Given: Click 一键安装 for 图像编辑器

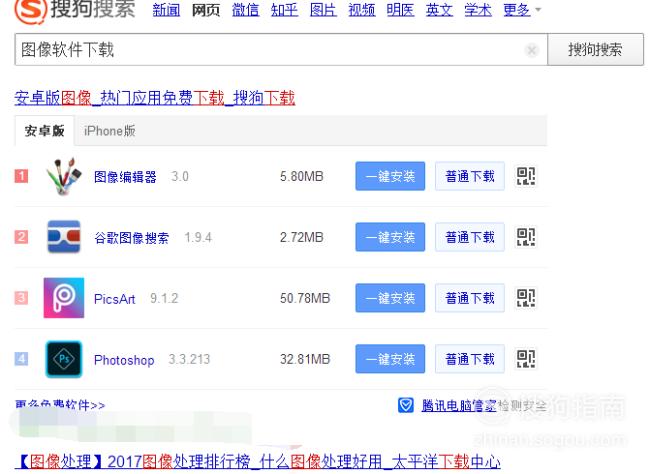Looking at the screenshot, I should [390, 176].
